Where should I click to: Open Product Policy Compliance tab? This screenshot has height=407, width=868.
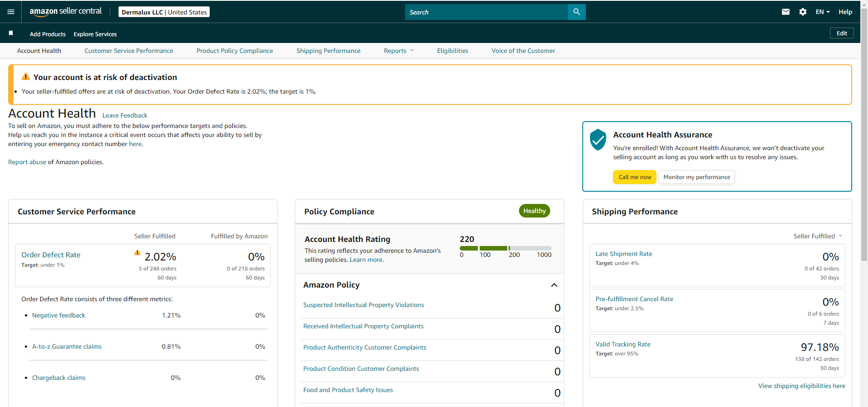pyautogui.click(x=235, y=51)
